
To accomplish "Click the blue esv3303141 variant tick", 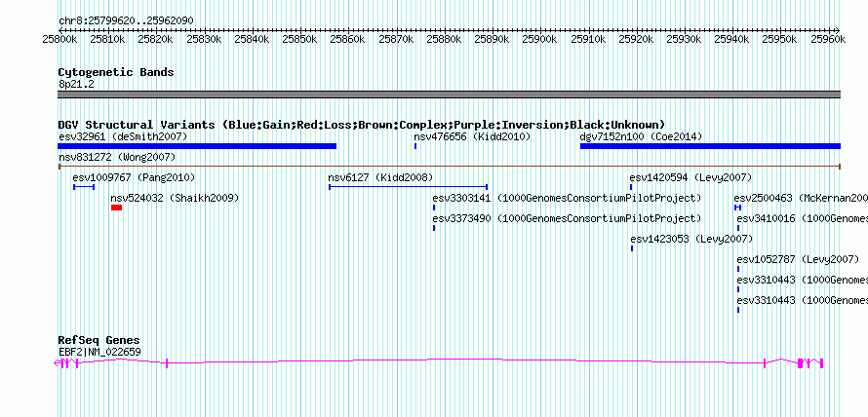I will pyautogui.click(x=434, y=208).
